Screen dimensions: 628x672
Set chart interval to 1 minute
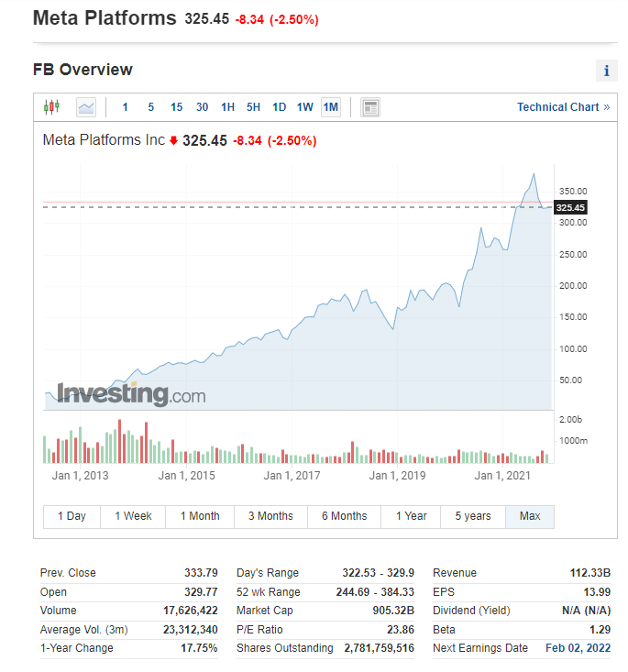point(126,107)
